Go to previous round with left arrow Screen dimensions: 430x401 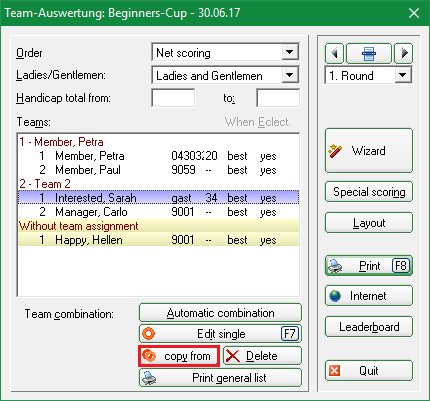point(334,53)
